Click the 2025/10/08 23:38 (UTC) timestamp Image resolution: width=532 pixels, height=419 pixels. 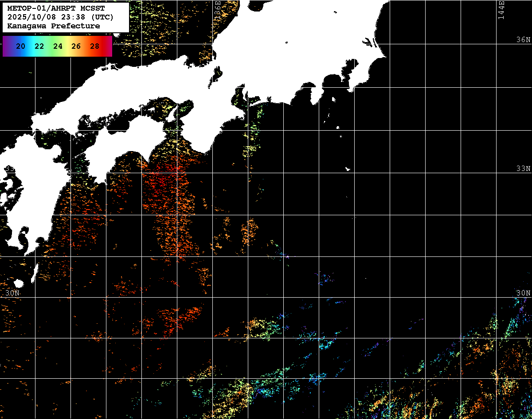click(60, 17)
